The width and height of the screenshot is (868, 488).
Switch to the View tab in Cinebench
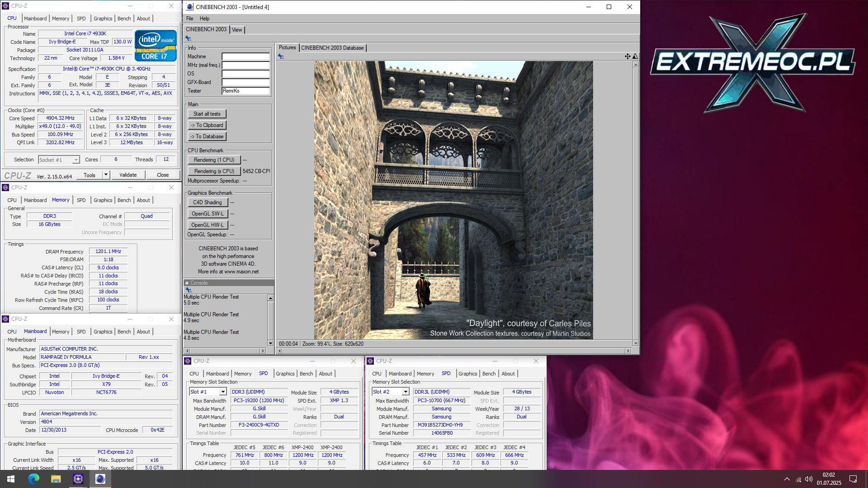pyautogui.click(x=237, y=30)
